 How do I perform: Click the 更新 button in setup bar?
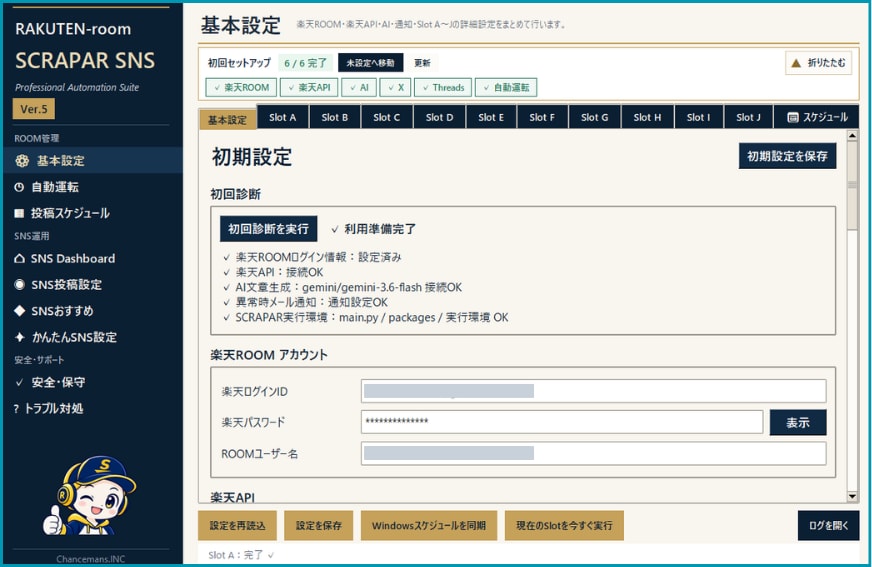tap(422, 63)
